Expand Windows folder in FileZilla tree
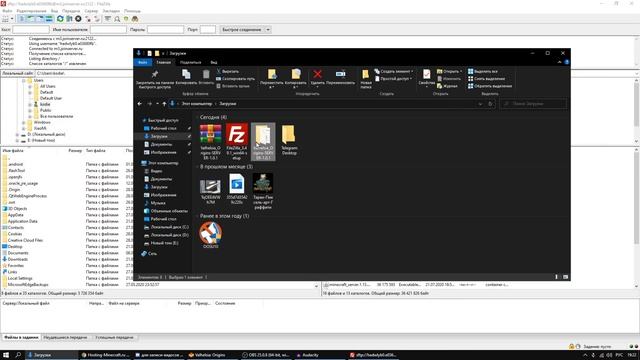 click(24, 122)
